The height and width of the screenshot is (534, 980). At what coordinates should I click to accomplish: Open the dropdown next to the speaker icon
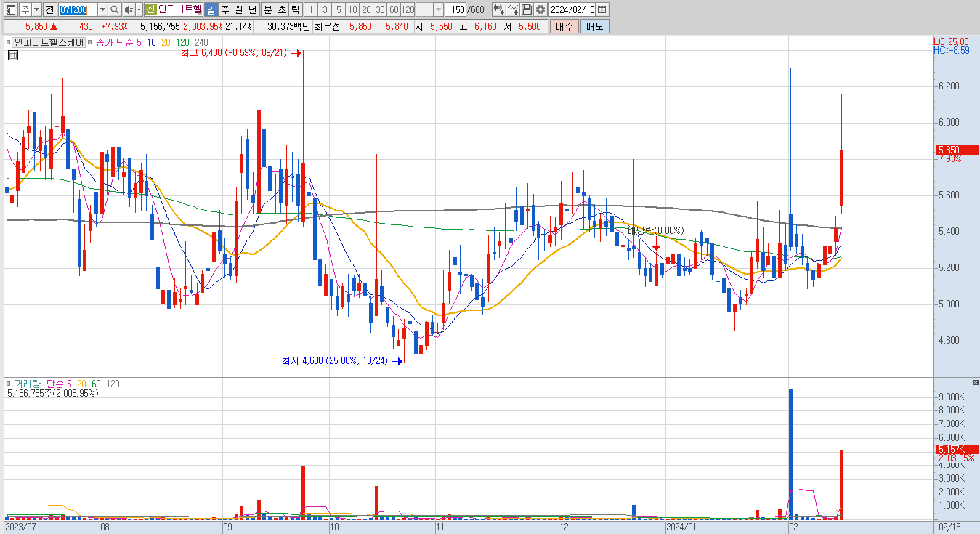139,9
